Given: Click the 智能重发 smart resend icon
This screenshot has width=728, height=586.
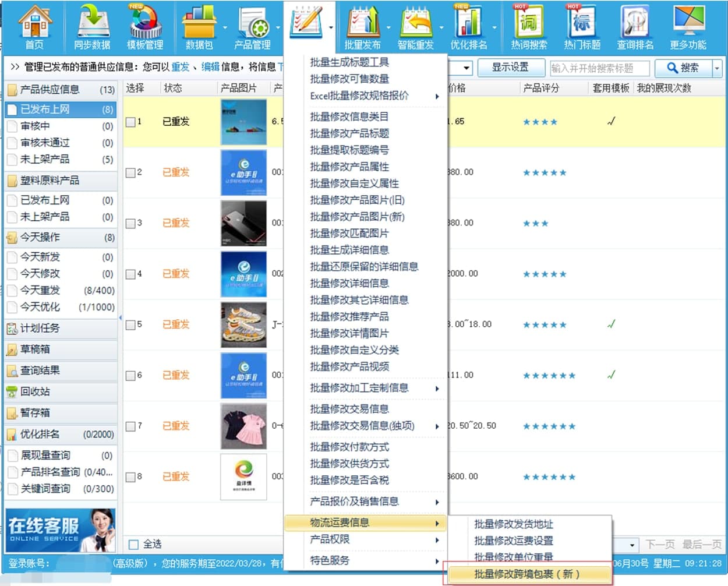Looking at the screenshot, I should (x=415, y=27).
